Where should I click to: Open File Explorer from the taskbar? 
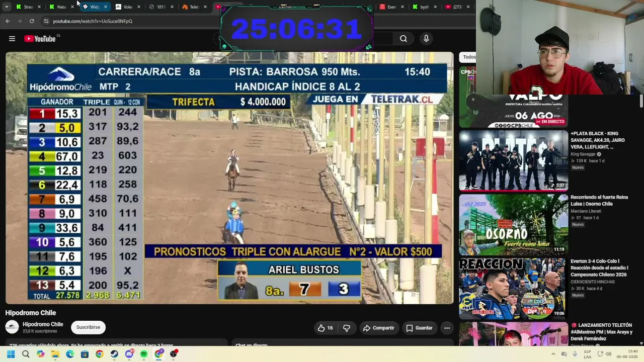[55, 354]
